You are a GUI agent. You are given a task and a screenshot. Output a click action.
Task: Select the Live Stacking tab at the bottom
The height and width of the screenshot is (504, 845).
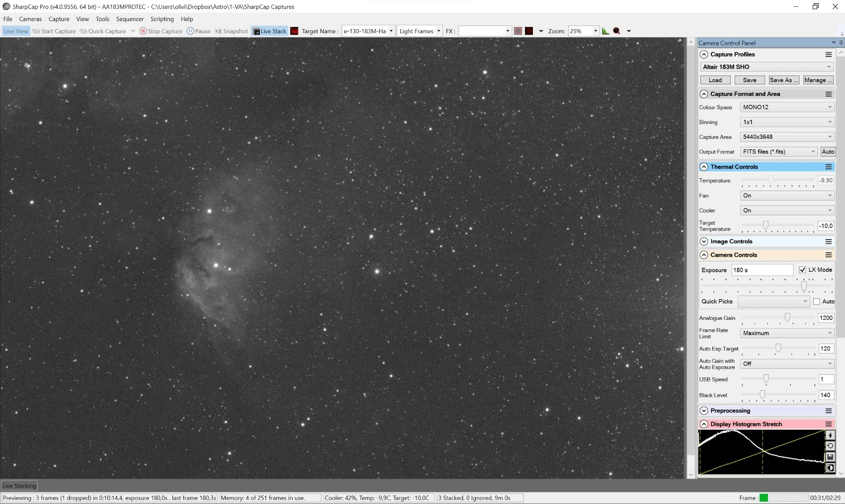[20, 486]
